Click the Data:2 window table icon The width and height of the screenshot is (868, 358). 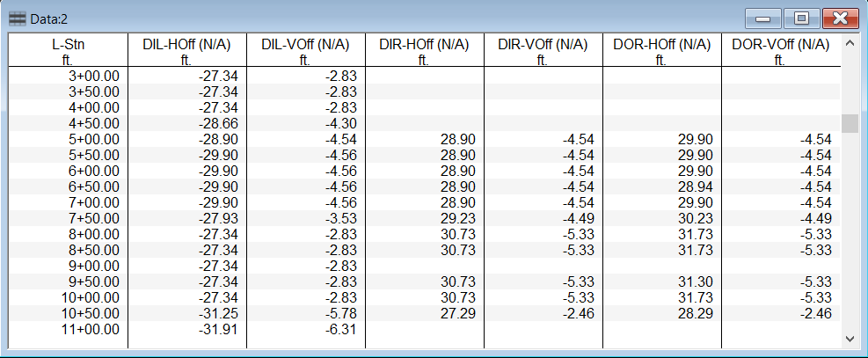pyautogui.click(x=17, y=18)
